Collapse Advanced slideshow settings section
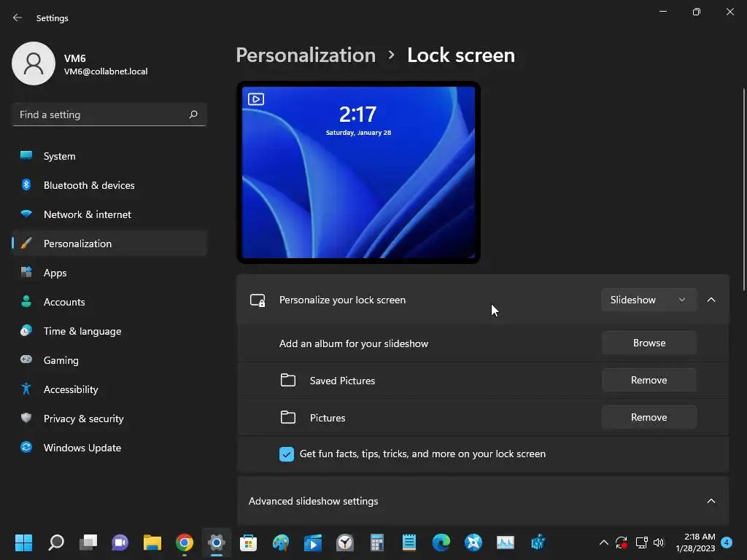This screenshot has height=560, width=747. point(711,501)
